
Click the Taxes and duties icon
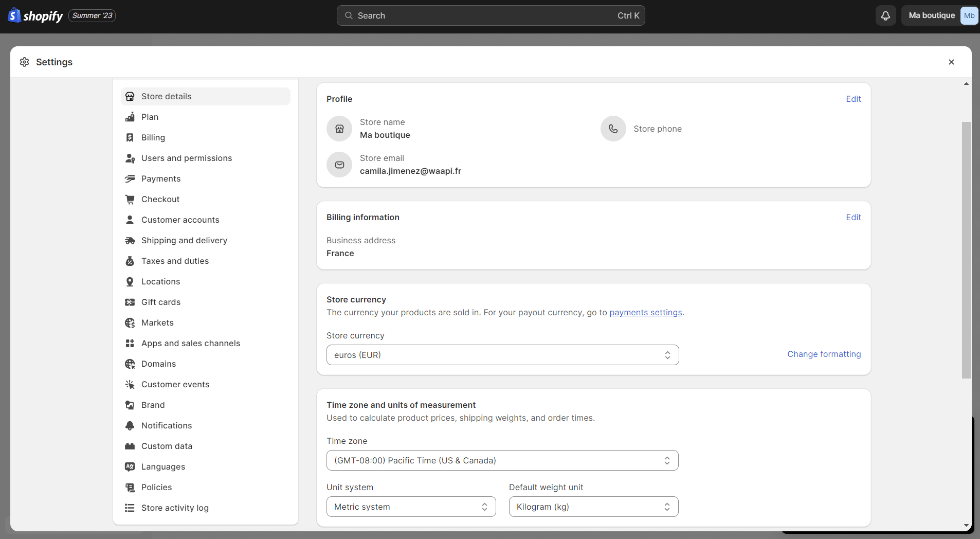tap(130, 261)
